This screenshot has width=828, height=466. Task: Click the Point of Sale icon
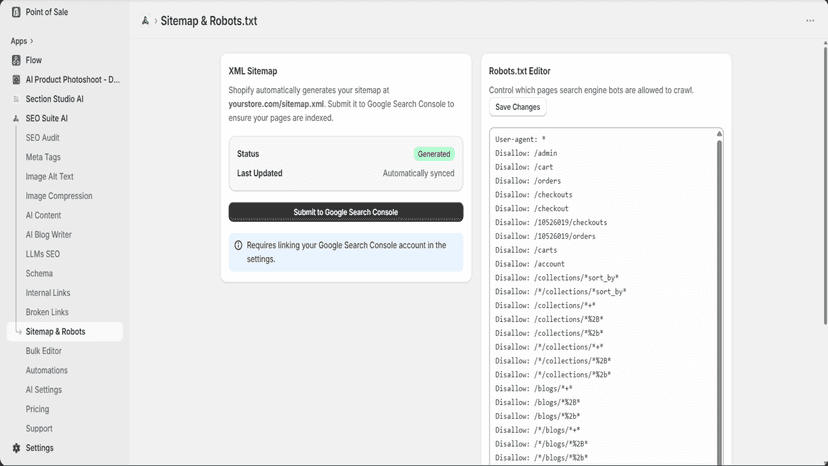coord(16,12)
